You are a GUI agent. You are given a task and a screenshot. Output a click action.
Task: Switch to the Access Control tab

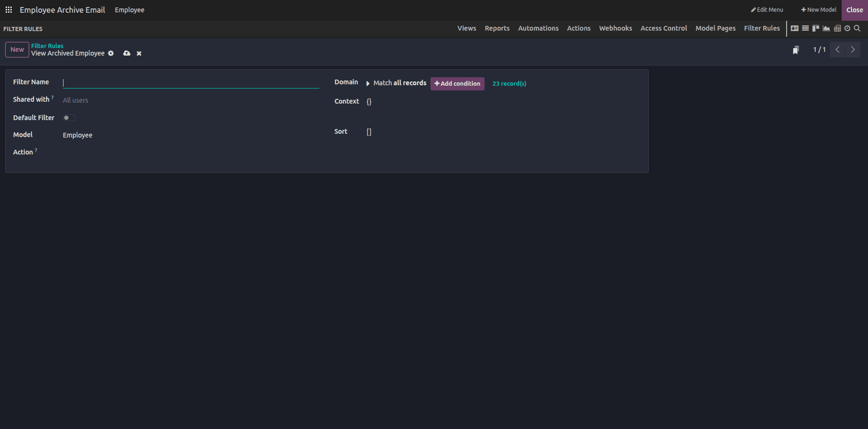pyautogui.click(x=663, y=28)
